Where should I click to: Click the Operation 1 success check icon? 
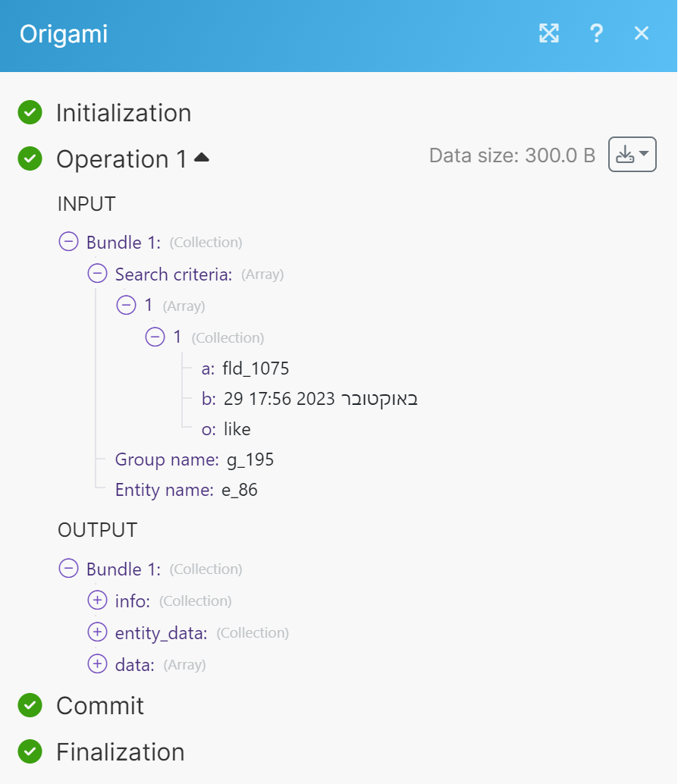pyautogui.click(x=30, y=158)
